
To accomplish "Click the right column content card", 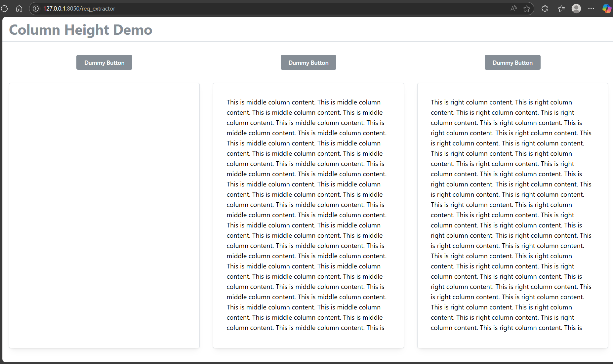I will click(x=512, y=215).
